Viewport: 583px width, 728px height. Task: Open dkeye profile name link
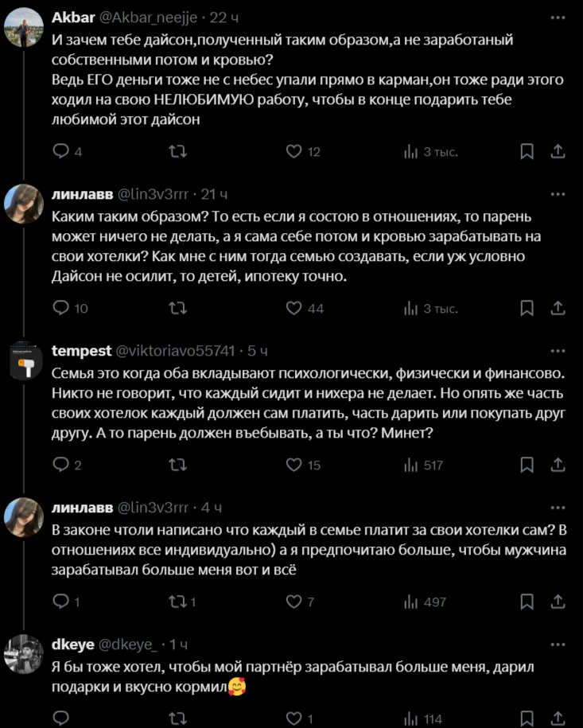click(x=73, y=644)
